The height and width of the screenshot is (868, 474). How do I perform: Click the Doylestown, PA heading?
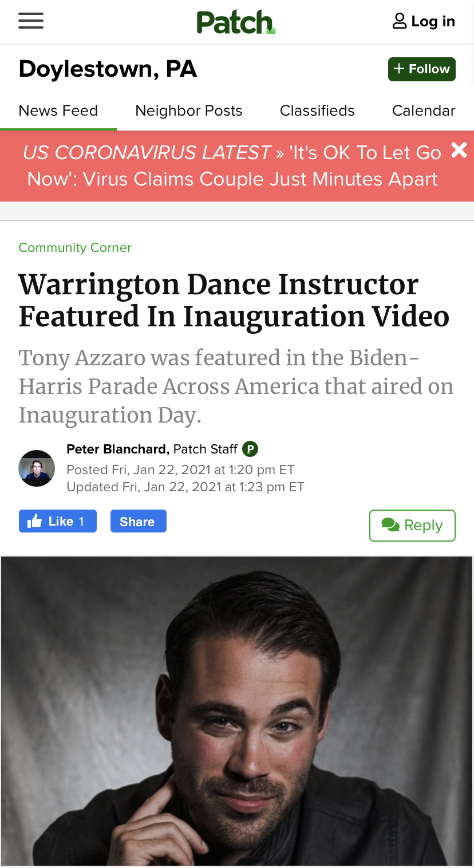pyautogui.click(x=108, y=69)
